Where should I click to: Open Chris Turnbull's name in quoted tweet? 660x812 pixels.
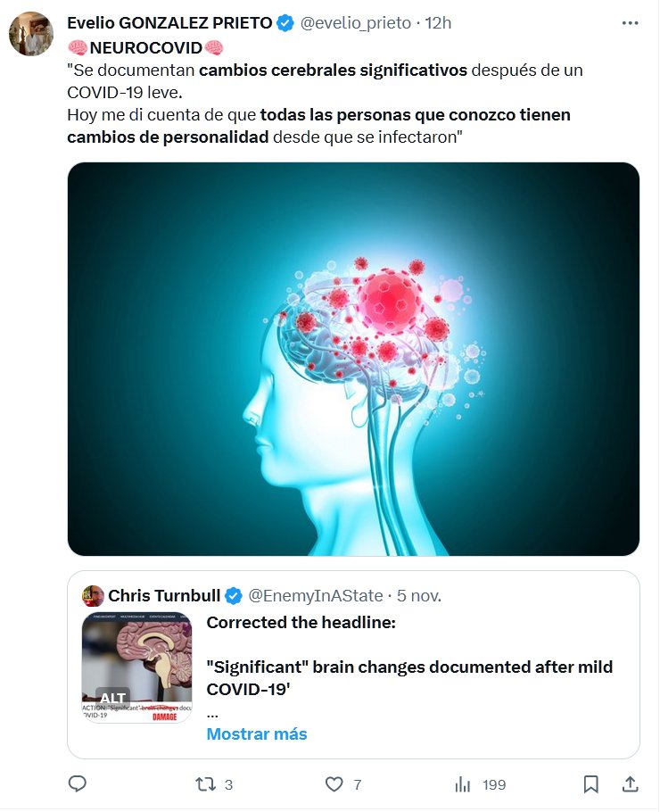click(x=164, y=596)
